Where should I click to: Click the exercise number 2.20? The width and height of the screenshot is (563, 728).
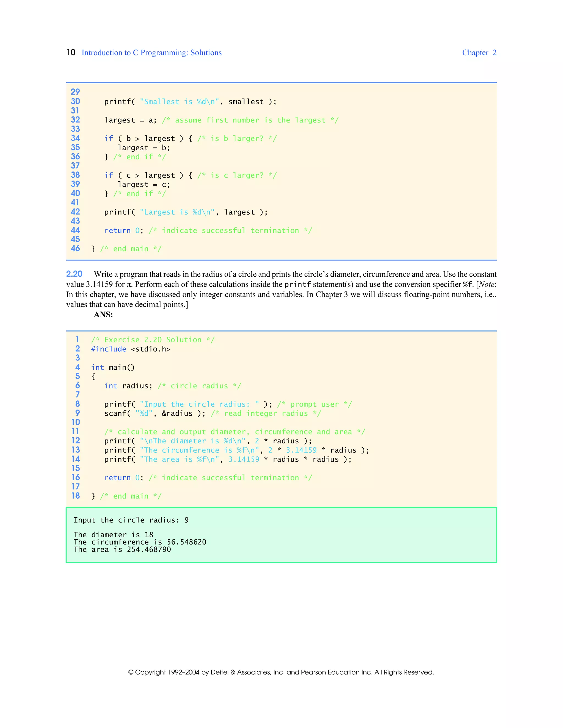pyautogui.click(x=74, y=274)
